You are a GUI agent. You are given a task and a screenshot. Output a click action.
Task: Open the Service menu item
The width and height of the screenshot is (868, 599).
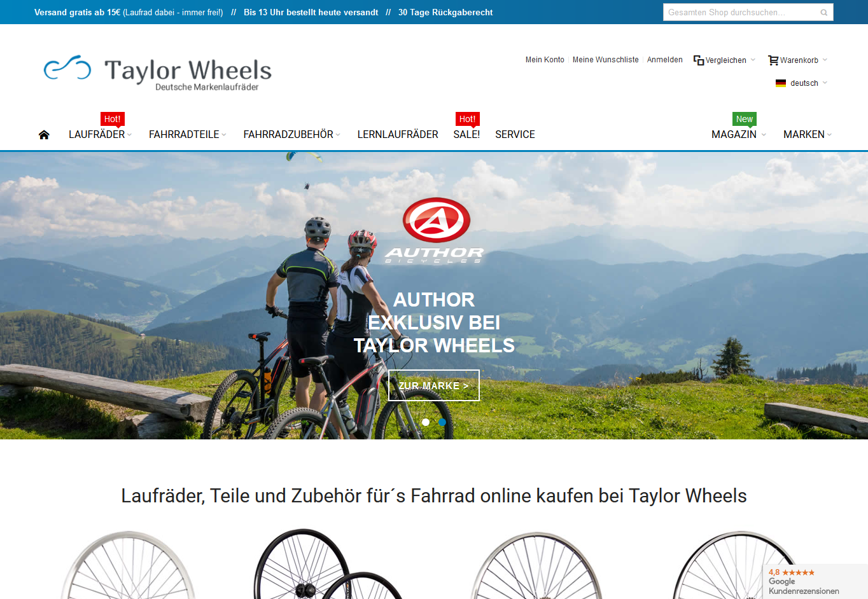(515, 135)
